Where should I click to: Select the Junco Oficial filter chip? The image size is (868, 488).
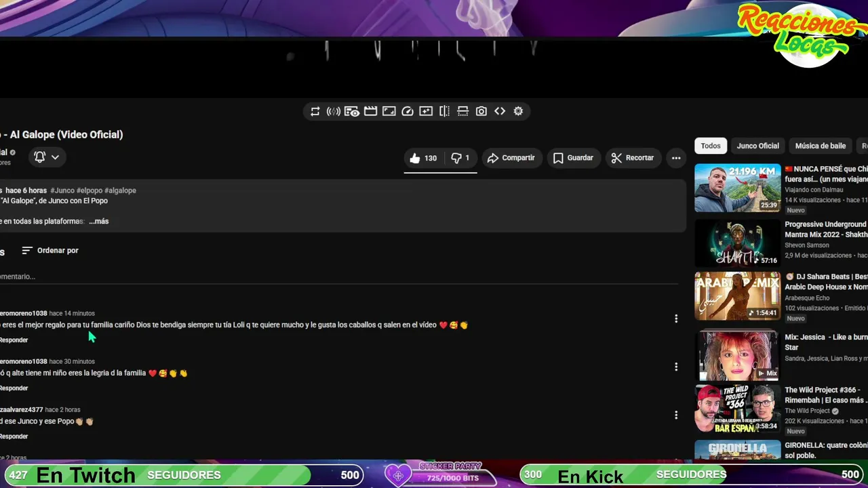(x=758, y=146)
